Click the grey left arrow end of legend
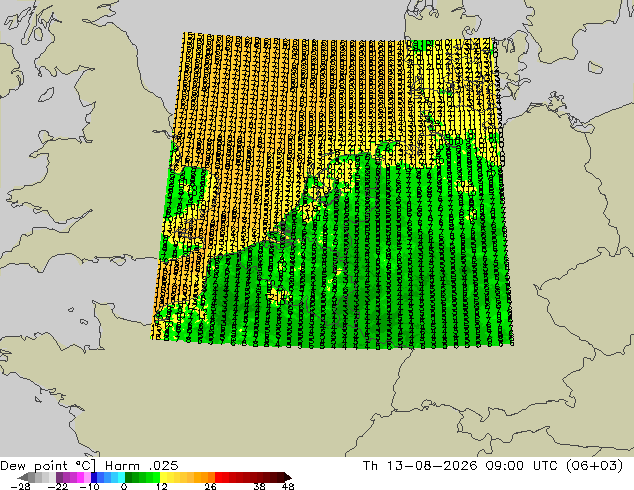 [x=23, y=477]
